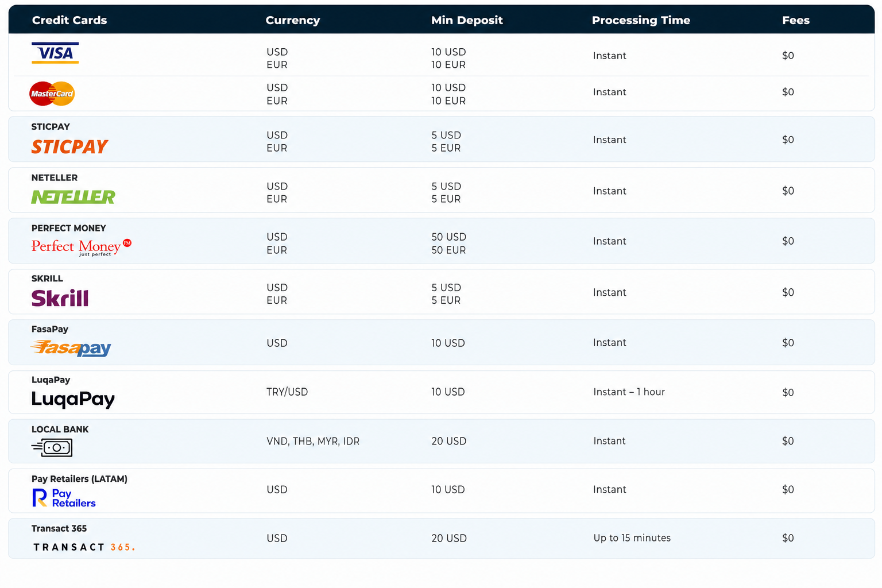
Task: Click the Local Bank cash icon
Action: pyautogui.click(x=52, y=447)
